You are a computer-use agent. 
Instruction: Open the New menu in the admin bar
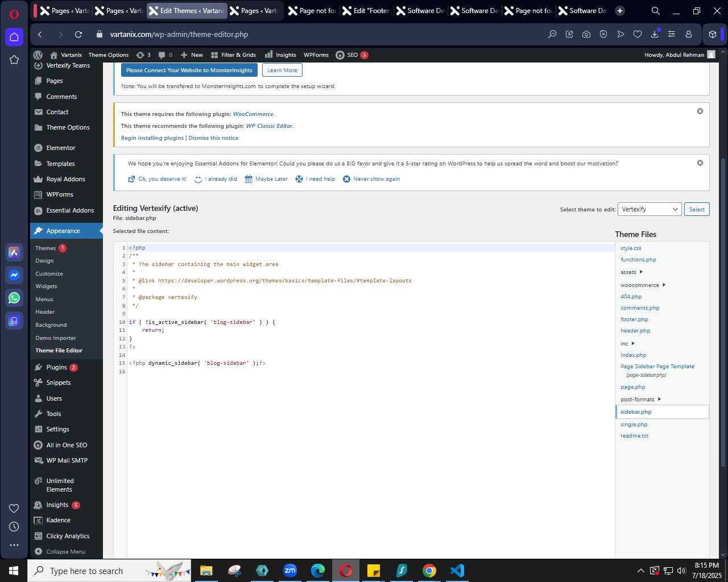coord(192,55)
